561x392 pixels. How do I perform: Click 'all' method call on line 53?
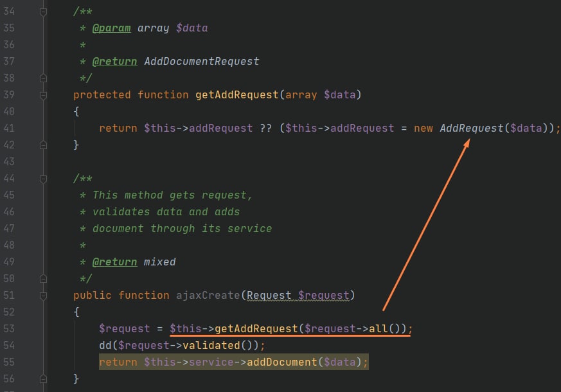click(378, 328)
